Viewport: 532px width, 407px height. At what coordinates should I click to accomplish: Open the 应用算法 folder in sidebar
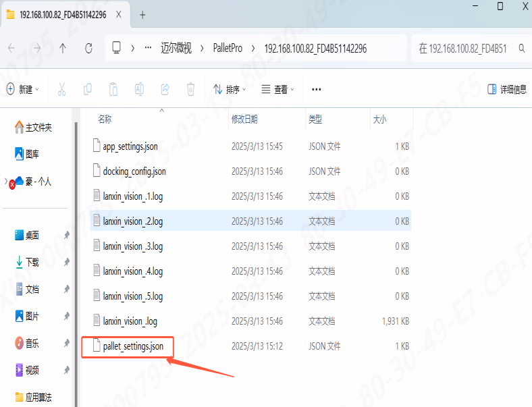point(33,397)
